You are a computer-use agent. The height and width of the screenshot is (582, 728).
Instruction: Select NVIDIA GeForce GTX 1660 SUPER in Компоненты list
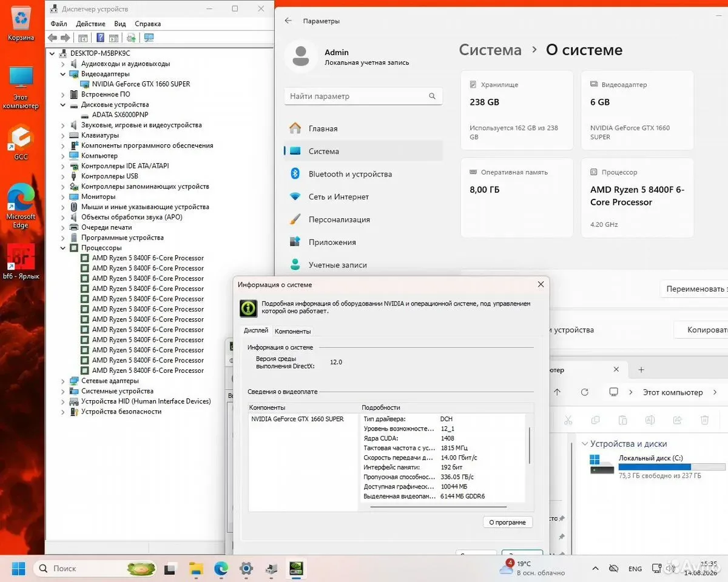point(297,419)
